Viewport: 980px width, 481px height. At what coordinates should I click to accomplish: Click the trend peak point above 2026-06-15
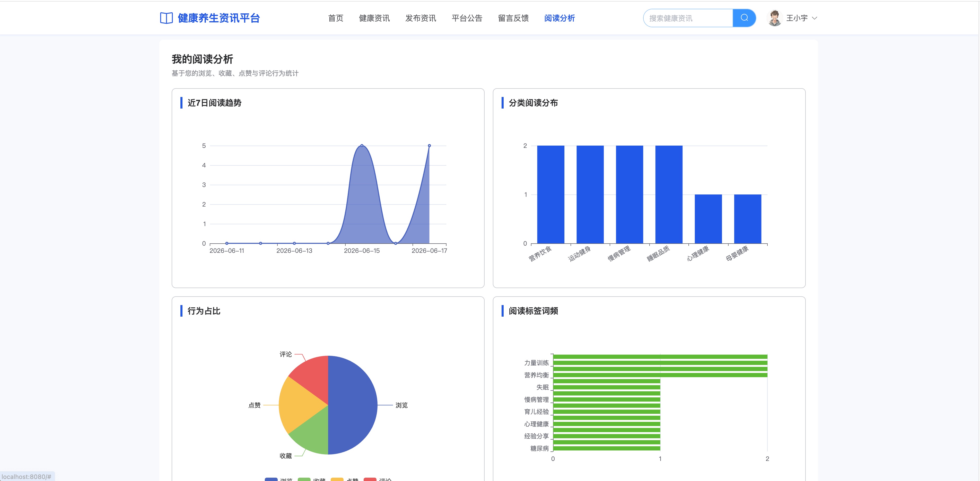point(362,146)
